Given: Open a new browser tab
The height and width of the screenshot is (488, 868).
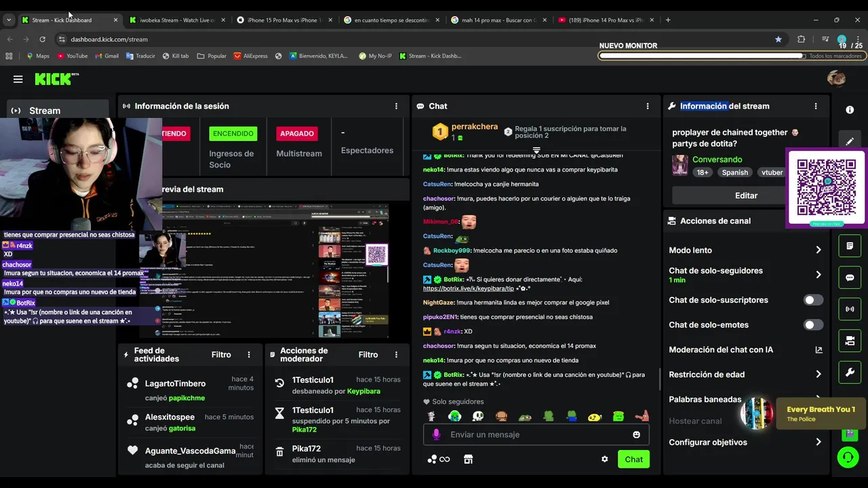Looking at the screenshot, I should (x=668, y=20).
